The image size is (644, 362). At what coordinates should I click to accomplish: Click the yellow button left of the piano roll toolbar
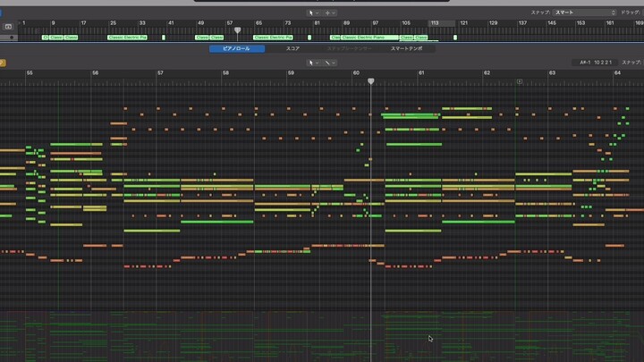(3, 63)
